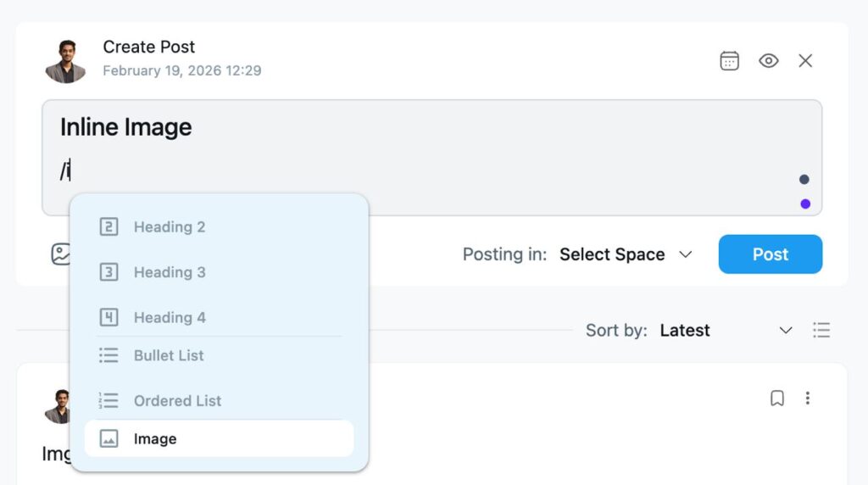Open the three-dot post options menu
Viewport: 868px width, 485px height.
[x=808, y=398]
